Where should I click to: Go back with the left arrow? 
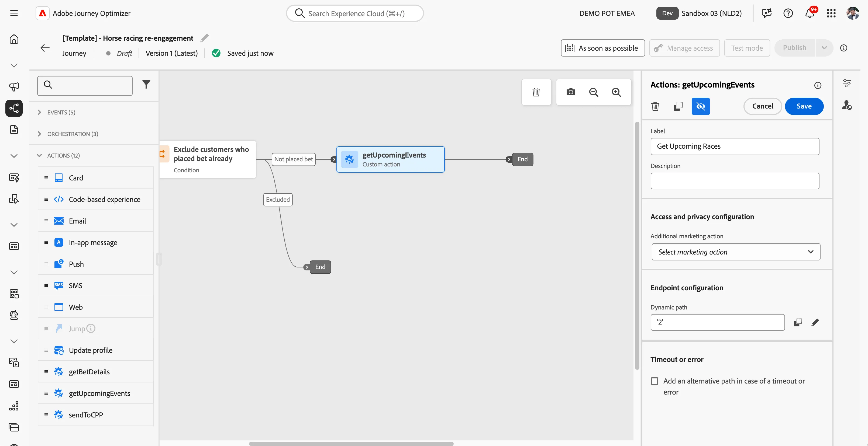click(45, 48)
